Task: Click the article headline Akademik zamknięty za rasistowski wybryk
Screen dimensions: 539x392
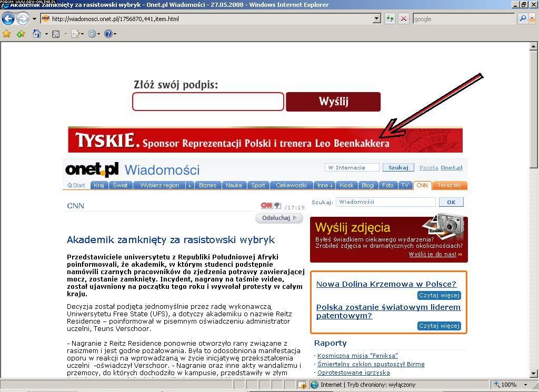Action: [x=171, y=239]
